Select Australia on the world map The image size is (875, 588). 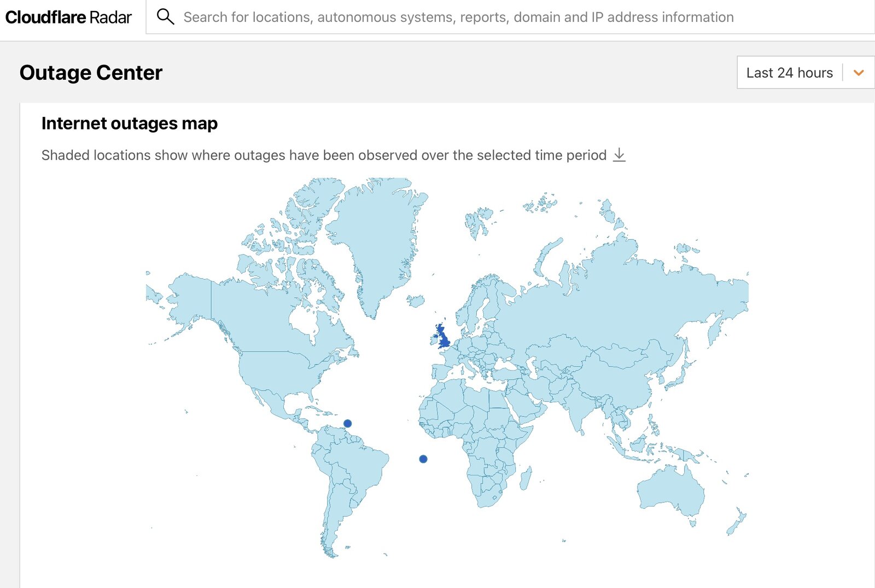tap(670, 491)
